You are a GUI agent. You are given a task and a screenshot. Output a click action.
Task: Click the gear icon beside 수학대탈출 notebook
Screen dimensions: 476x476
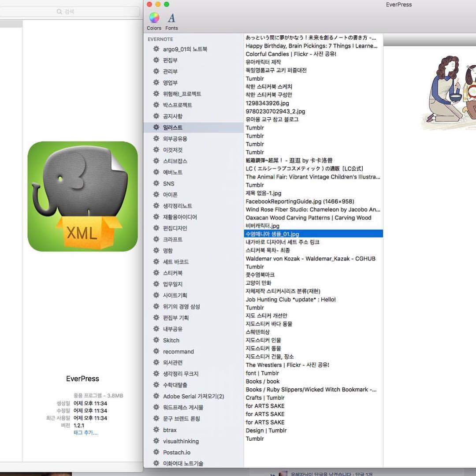[156, 385]
